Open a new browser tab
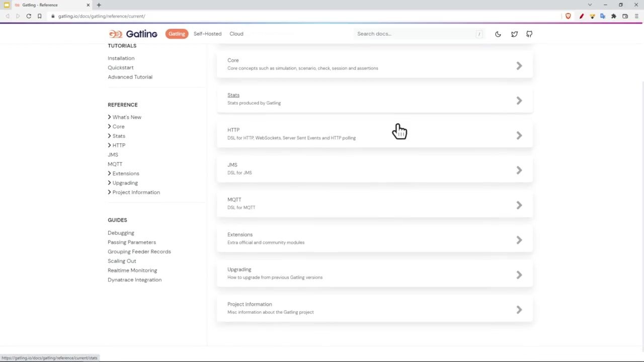 click(99, 5)
